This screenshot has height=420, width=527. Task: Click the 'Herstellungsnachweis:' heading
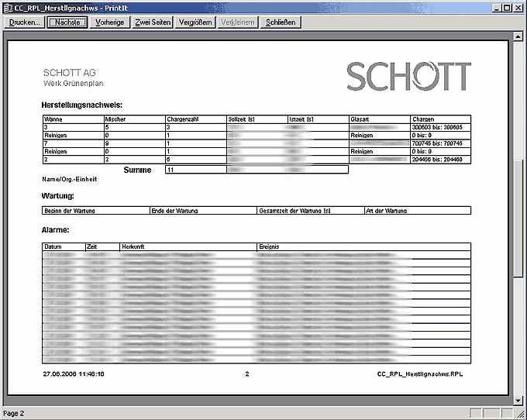click(81, 105)
